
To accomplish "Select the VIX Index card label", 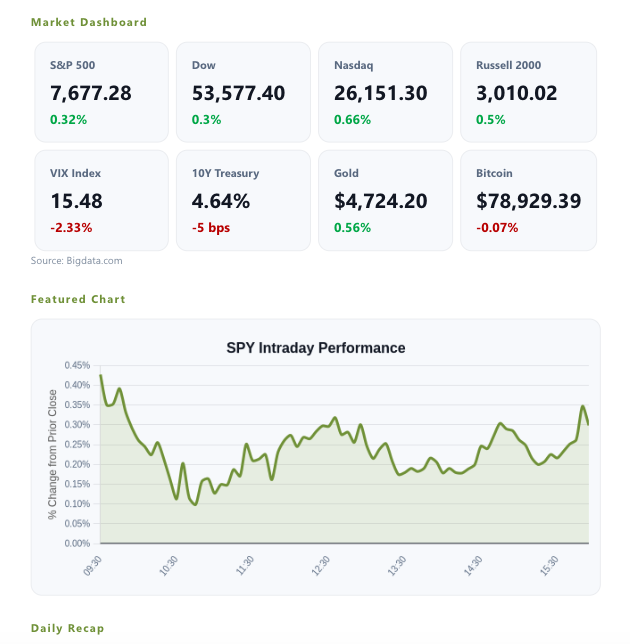I will [x=76, y=173].
